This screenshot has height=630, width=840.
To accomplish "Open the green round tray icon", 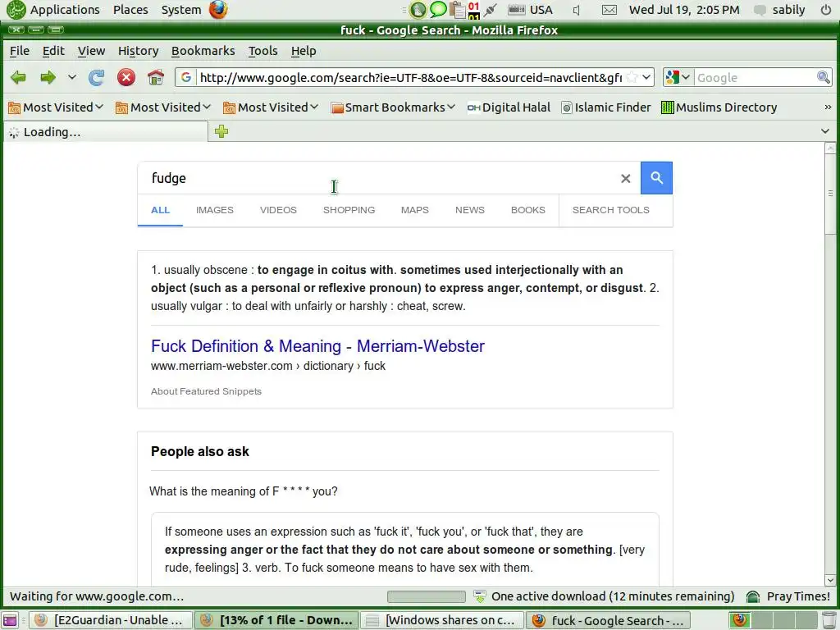I will (x=418, y=10).
